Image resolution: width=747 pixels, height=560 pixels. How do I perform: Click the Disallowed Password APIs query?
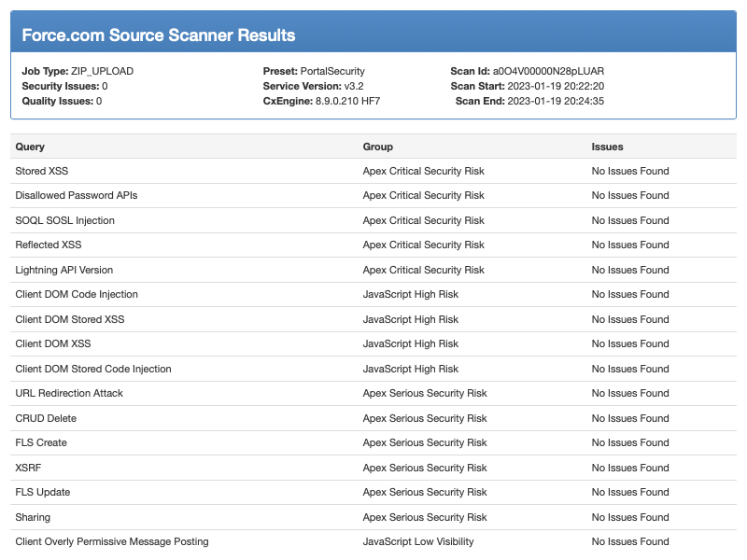(x=77, y=195)
